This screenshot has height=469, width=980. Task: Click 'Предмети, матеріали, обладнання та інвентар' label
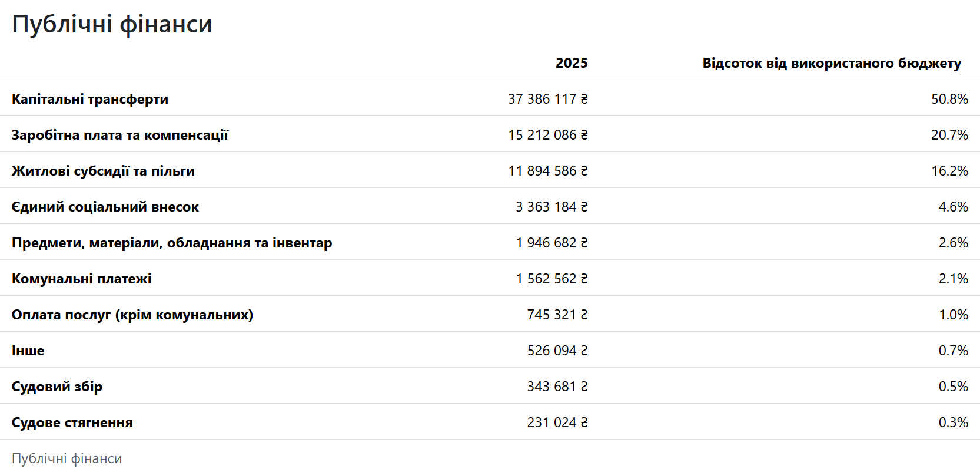pyautogui.click(x=172, y=243)
